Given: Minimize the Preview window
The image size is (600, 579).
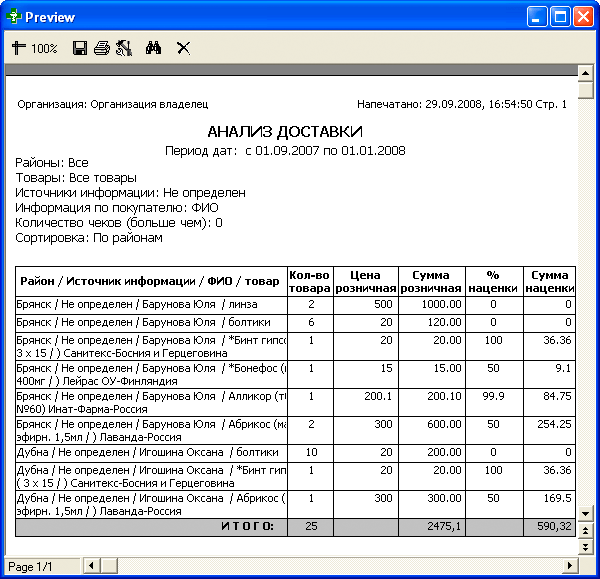Looking at the screenshot, I should (x=536, y=17).
